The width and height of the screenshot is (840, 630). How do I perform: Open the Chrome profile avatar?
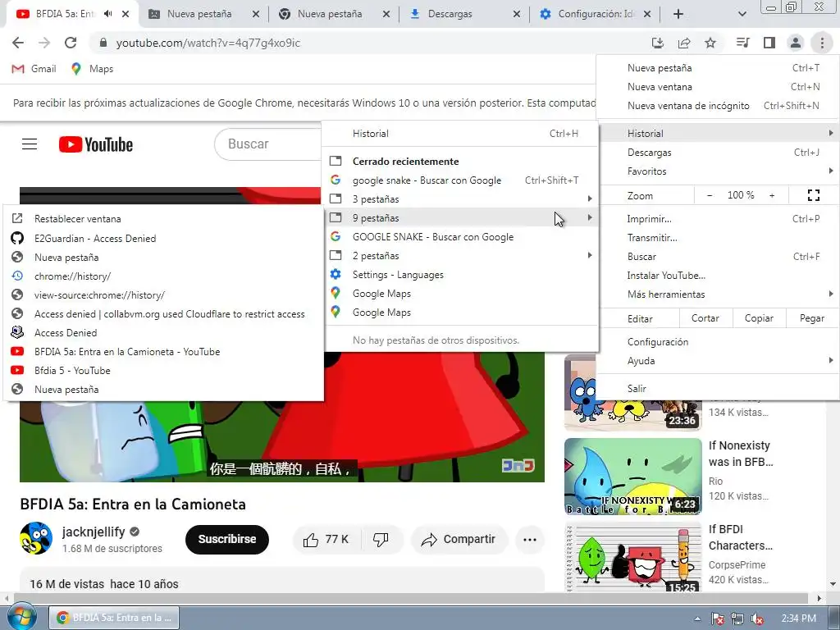(796, 43)
